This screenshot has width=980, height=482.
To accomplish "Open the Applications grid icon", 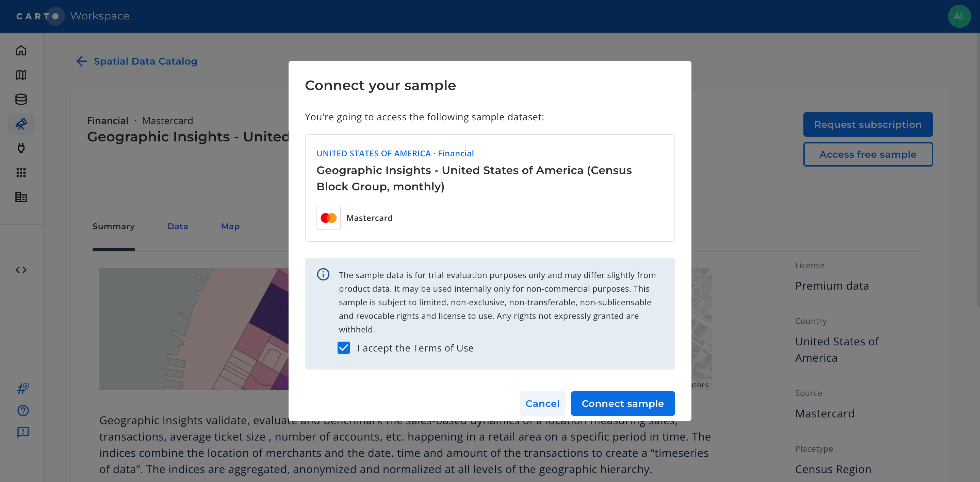I will 21,173.
